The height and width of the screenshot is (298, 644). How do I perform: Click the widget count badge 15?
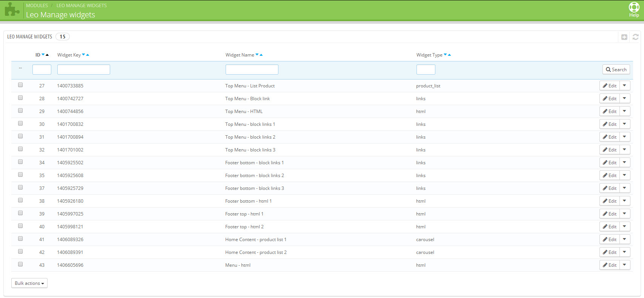tap(63, 37)
